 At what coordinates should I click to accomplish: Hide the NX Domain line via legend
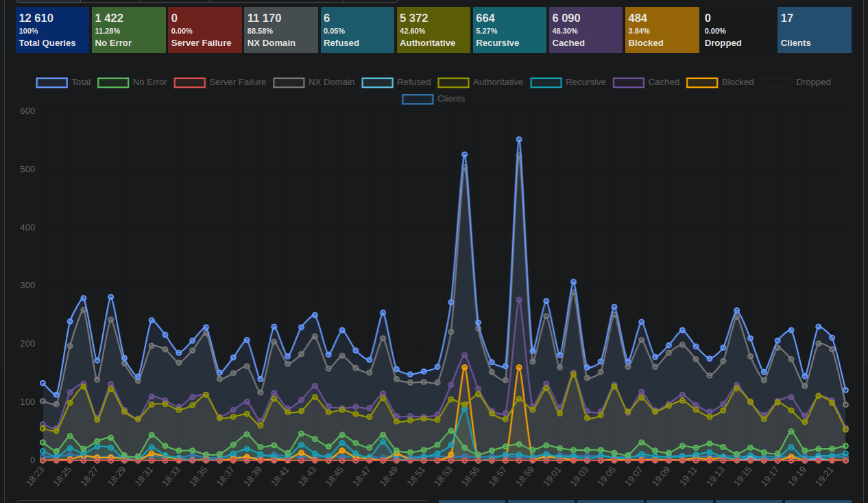(x=314, y=82)
